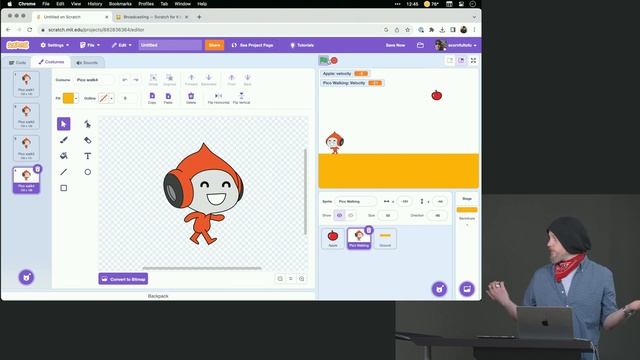Reset costume canvas zoom
This screenshot has width=640, height=360.
click(291, 279)
